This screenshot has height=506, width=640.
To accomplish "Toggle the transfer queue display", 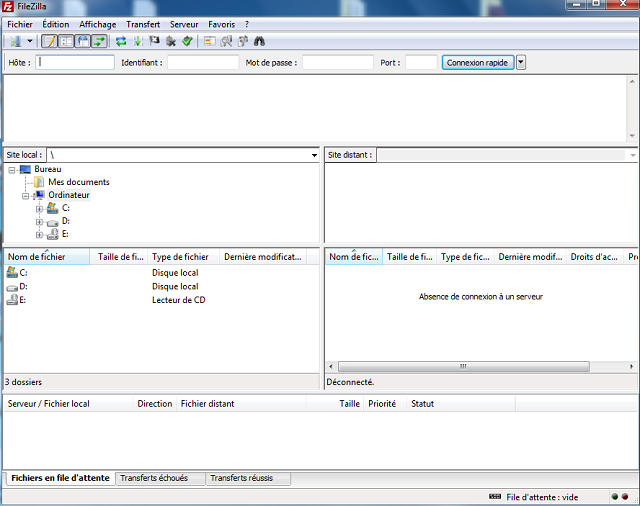I will [99, 41].
